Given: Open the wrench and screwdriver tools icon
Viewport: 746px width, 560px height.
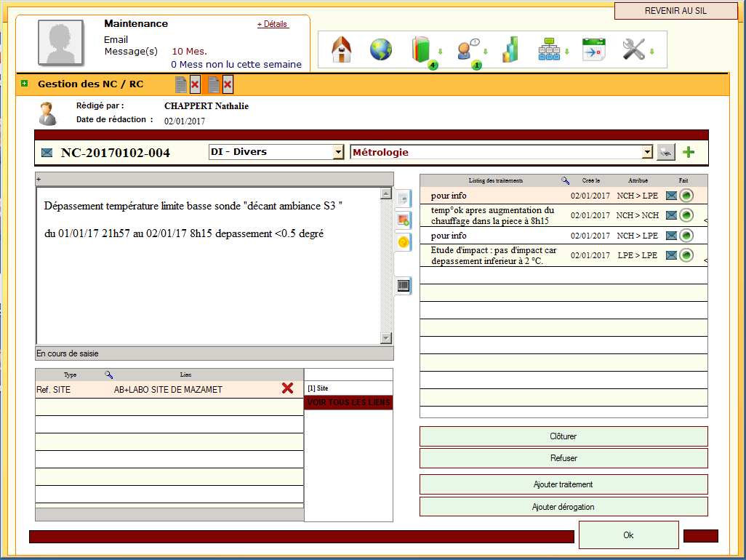Looking at the screenshot, I should 634,50.
